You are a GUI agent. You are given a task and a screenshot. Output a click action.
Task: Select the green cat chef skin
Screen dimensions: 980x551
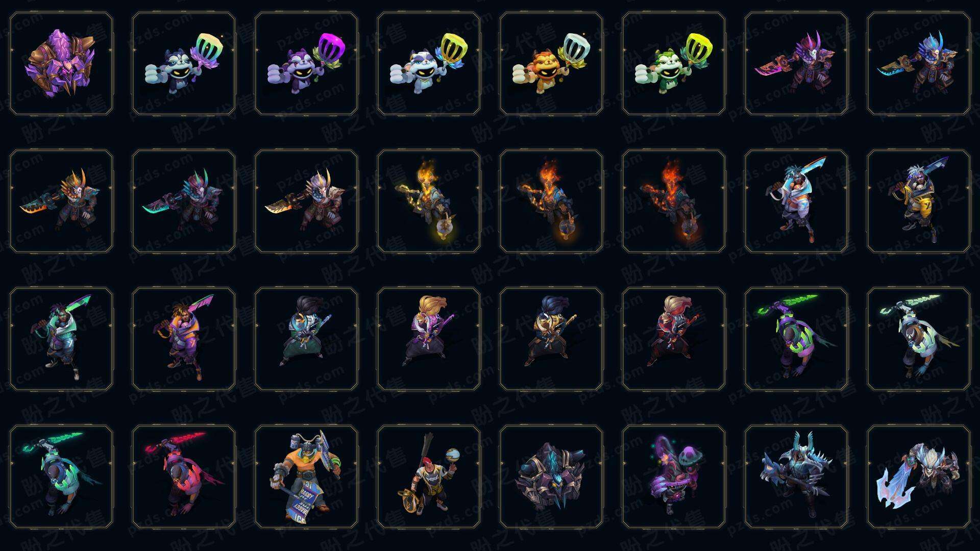[674, 64]
